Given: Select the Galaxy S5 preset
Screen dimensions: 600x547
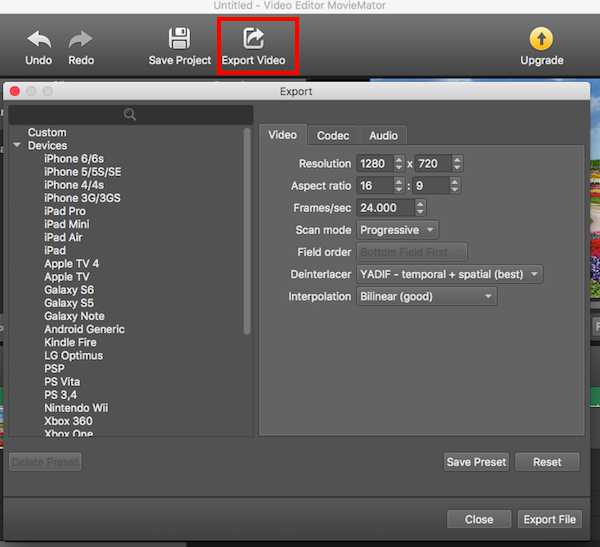Looking at the screenshot, I should coord(69,303).
